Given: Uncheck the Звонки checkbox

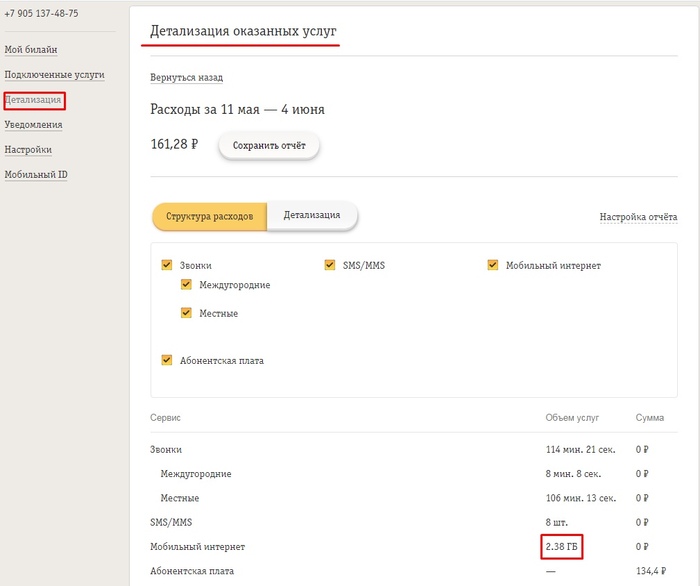Looking at the screenshot, I should click(167, 265).
